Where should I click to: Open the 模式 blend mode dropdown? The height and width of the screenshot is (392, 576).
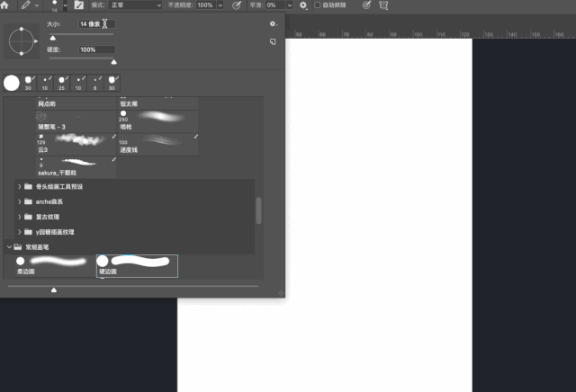coord(136,5)
